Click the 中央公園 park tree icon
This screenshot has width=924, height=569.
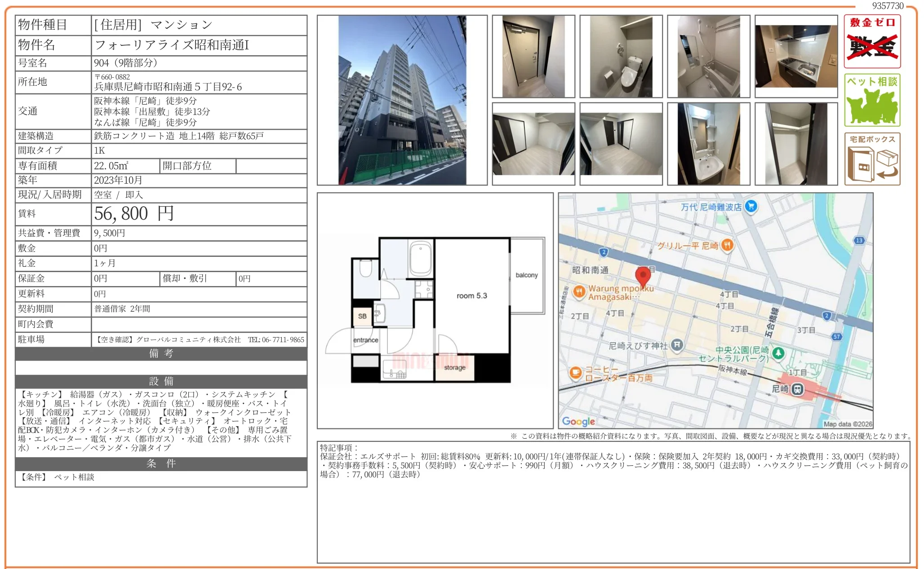[779, 353]
